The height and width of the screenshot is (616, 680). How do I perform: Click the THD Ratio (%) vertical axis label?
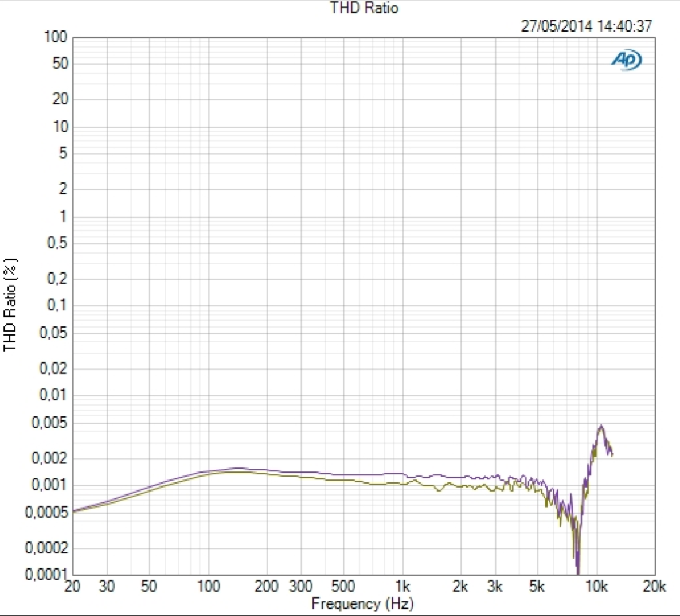[x=10, y=305]
